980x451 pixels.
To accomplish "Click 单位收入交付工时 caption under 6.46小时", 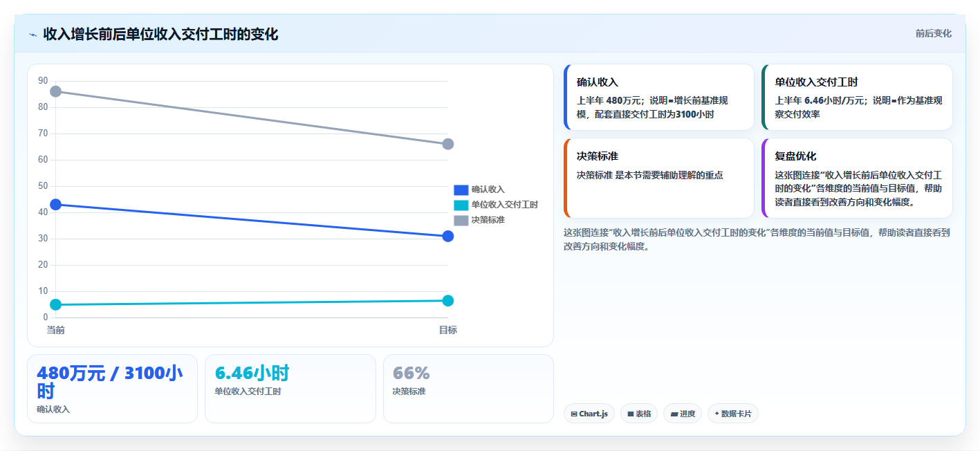I will pos(248,392).
